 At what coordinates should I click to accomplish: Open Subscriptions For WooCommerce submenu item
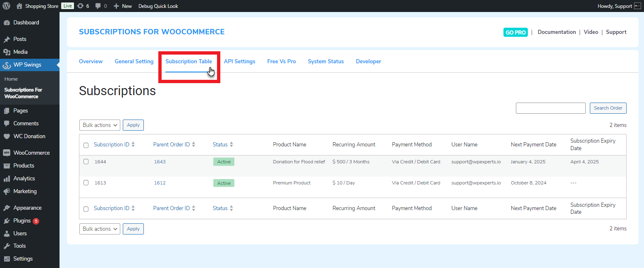23,93
